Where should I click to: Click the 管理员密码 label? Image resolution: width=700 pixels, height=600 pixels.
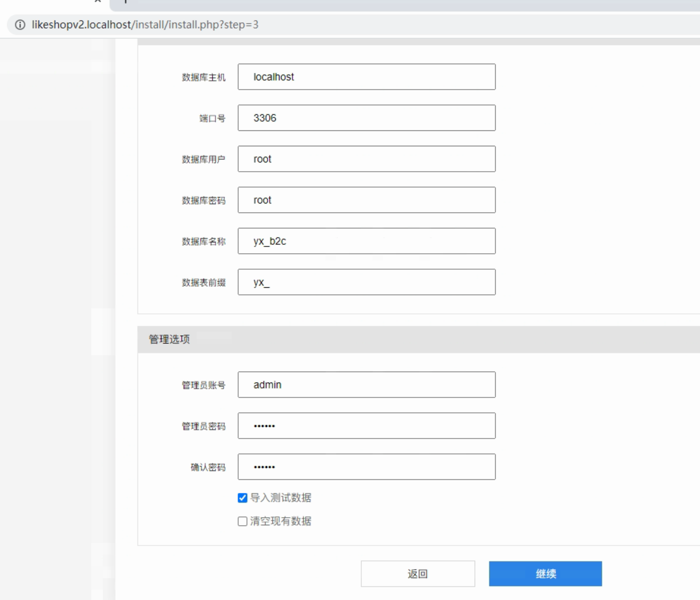coord(204,426)
